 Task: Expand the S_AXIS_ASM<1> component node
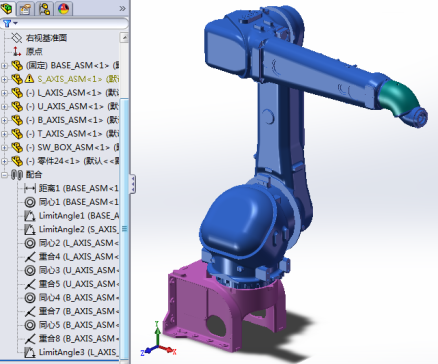pos(4,79)
